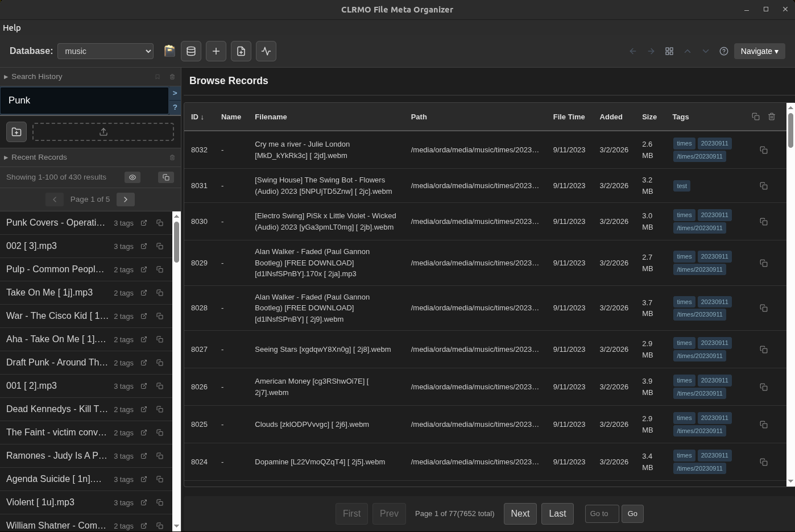Toggle visibility with the eye icon near results count
Screen dimensions: 795x532
coord(132,177)
